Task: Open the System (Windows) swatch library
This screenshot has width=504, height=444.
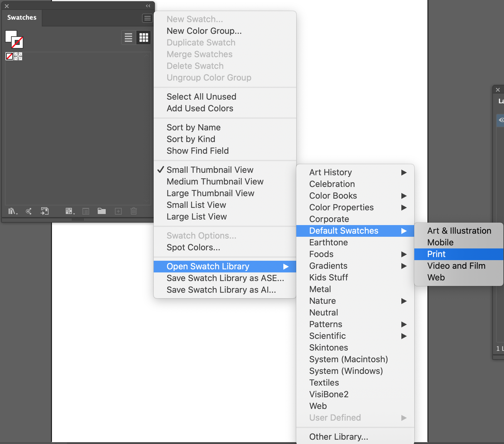Action: click(355, 371)
